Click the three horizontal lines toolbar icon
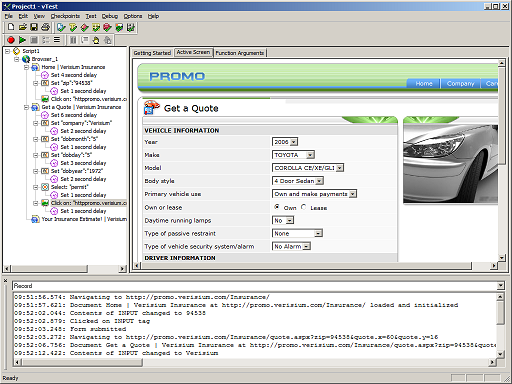This screenshot has width=512, height=384. (x=57, y=40)
